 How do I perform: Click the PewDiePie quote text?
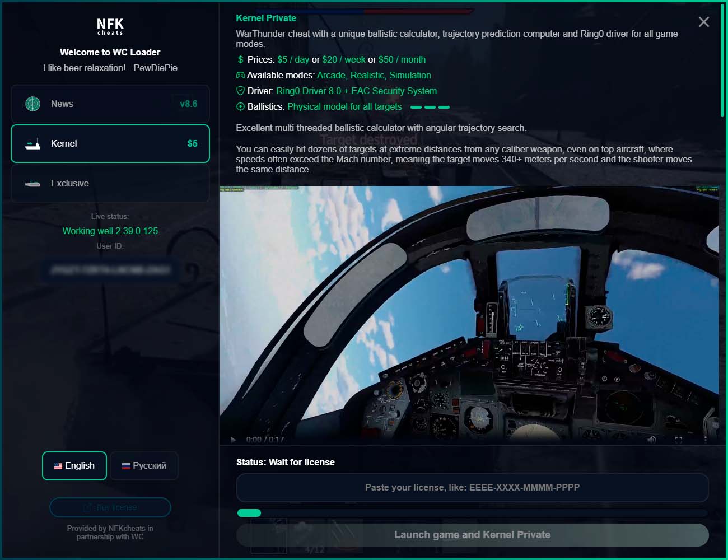[x=110, y=68]
